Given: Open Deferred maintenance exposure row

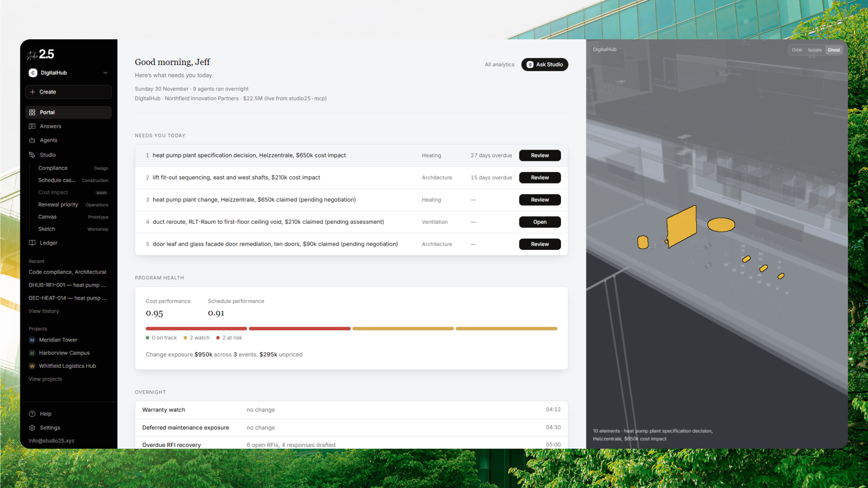Looking at the screenshot, I should 351,427.
